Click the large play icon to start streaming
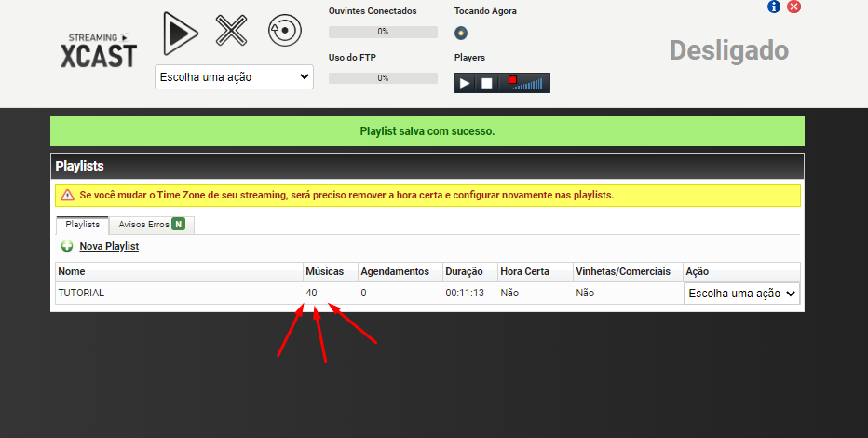Screen dimensions: 868x438 181,32
